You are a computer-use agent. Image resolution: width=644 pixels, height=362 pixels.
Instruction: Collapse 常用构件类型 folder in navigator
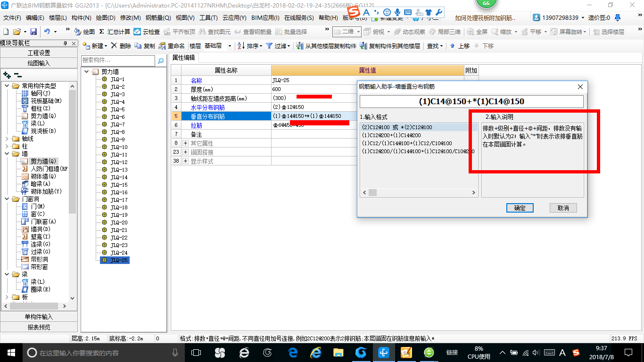click(6, 86)
